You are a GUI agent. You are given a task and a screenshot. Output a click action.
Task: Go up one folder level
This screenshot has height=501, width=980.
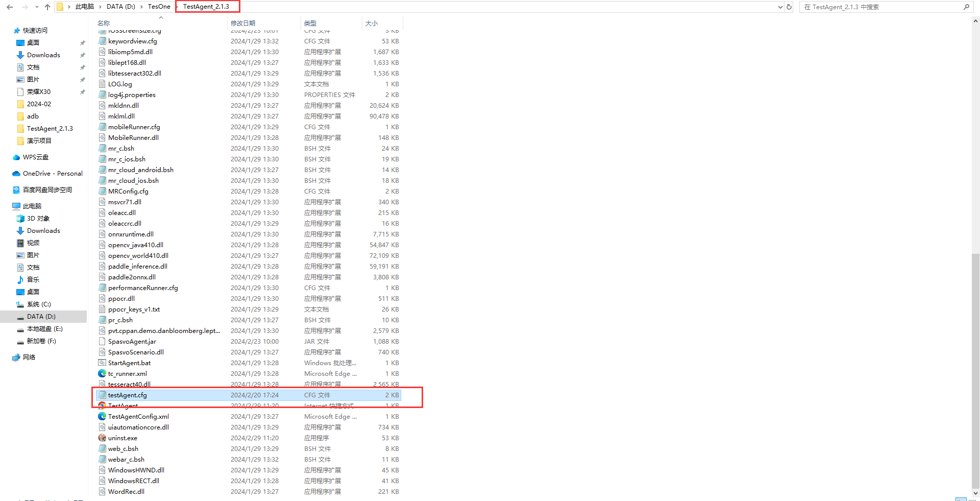(x=47, y=7)
